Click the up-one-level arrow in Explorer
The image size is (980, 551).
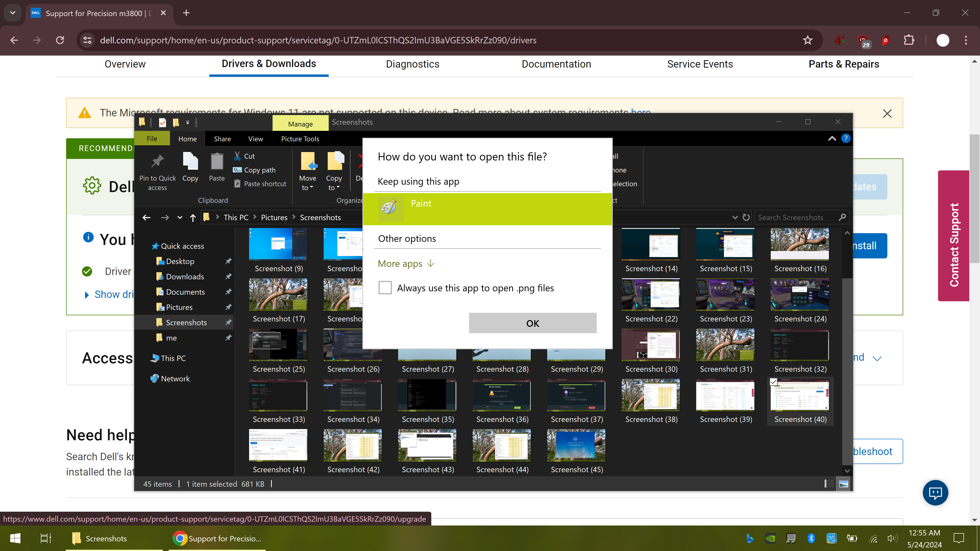pos(193,218)
